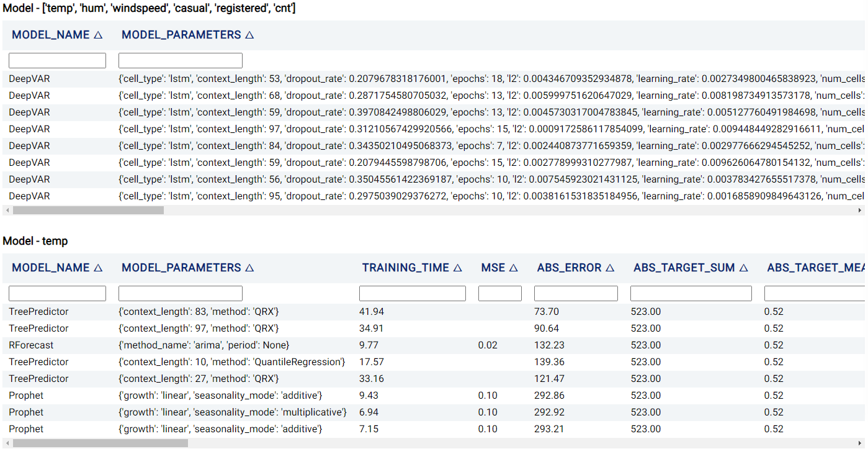Select DeepVAR row with context_length 68

coord(434,96)
